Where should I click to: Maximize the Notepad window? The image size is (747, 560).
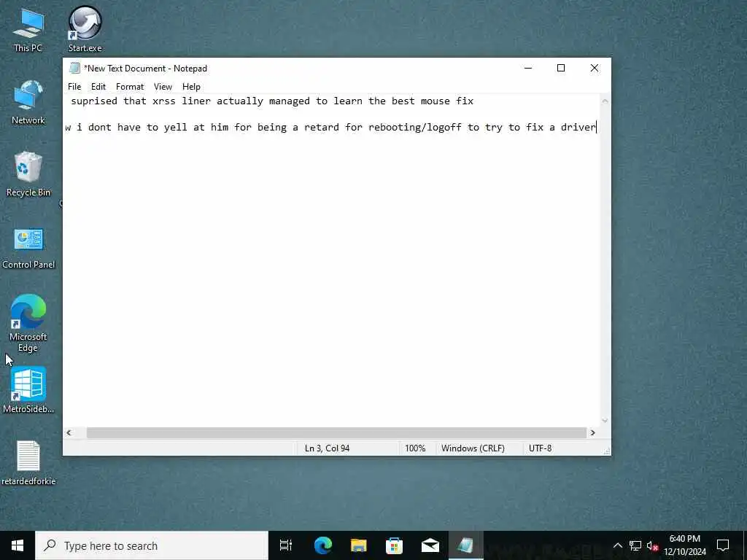[561, 68]
